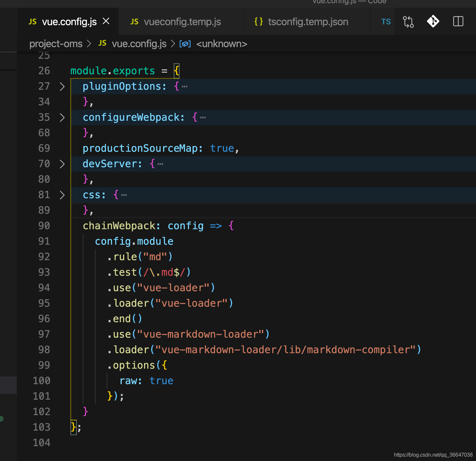Split the editor with the split icon
Viewport: 476px width, 461px height.
pyautogui.click(x=458, y=22)
